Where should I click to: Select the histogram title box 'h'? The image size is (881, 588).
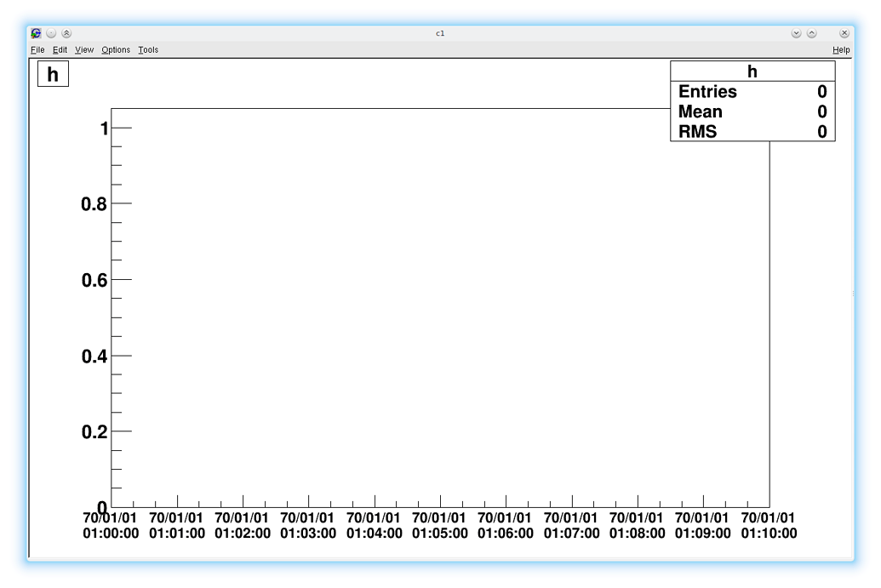53,74
